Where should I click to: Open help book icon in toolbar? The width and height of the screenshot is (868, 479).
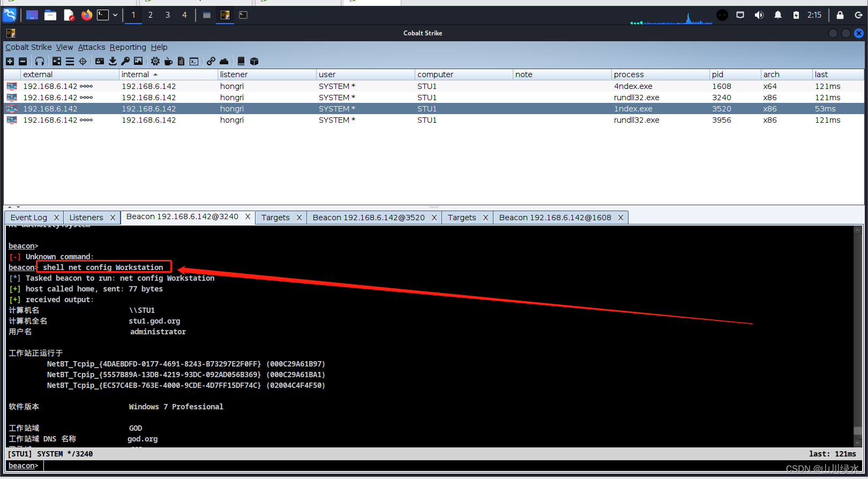[x=241, y=62]
